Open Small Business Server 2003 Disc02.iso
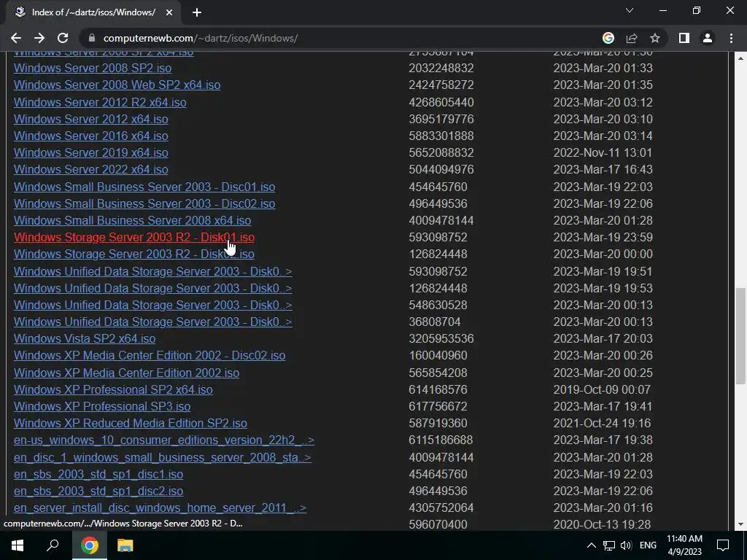 click(144, 204)
